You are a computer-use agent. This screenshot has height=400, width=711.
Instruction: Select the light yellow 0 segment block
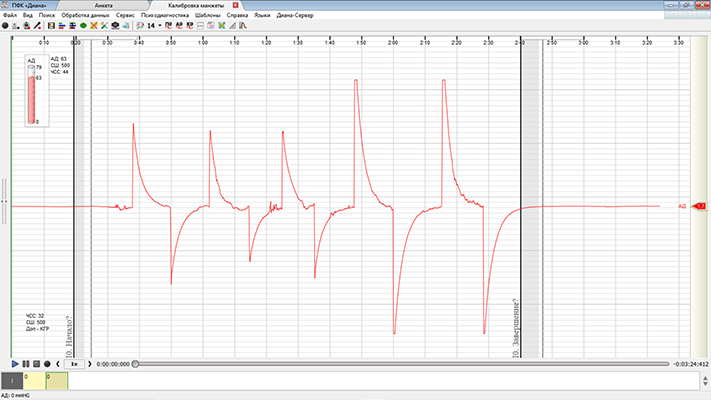coord(34,381)
